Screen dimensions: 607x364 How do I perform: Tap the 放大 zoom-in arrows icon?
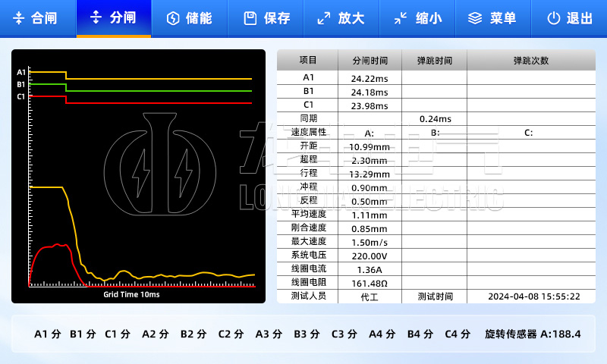pyautogui.click(x=324, y=18)
